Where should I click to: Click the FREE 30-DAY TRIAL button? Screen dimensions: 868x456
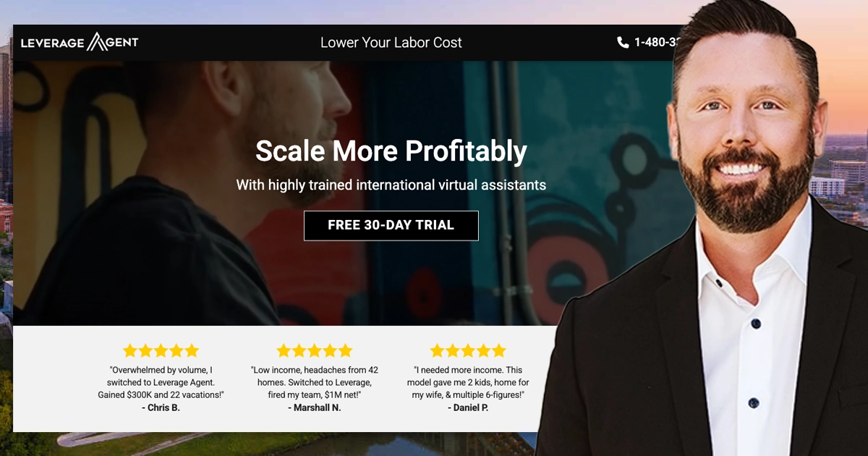point(391,225)
